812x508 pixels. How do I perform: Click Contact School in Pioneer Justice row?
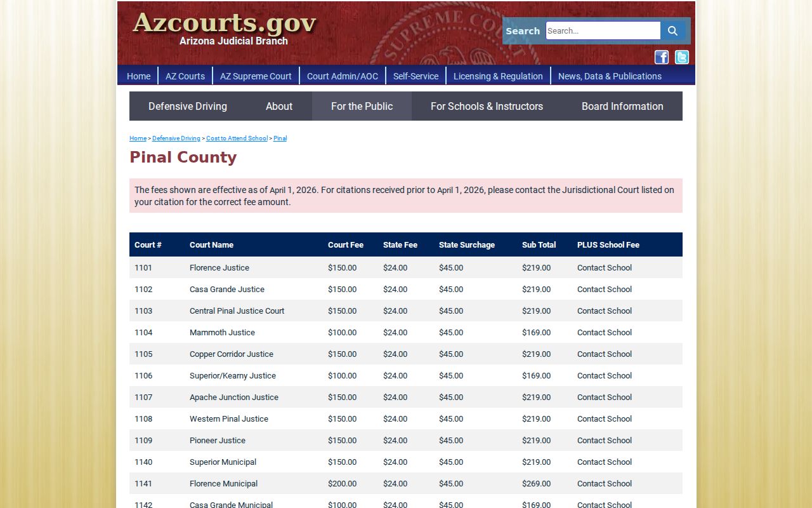[x=605, y=441]
